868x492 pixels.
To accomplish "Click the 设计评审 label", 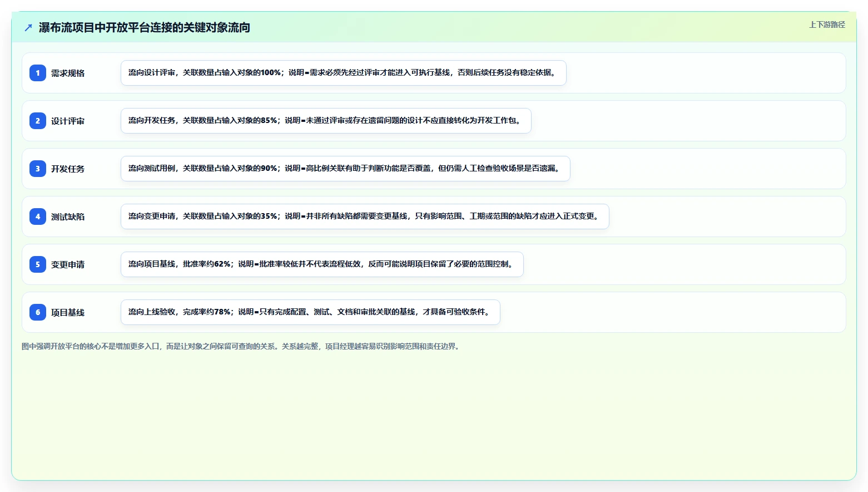I will pos(68,121).
